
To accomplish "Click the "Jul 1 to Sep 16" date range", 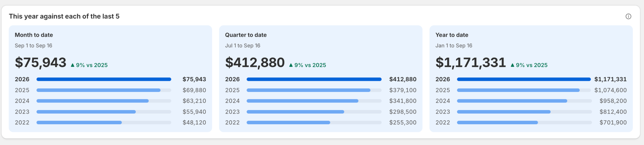I will pos(243,45).
